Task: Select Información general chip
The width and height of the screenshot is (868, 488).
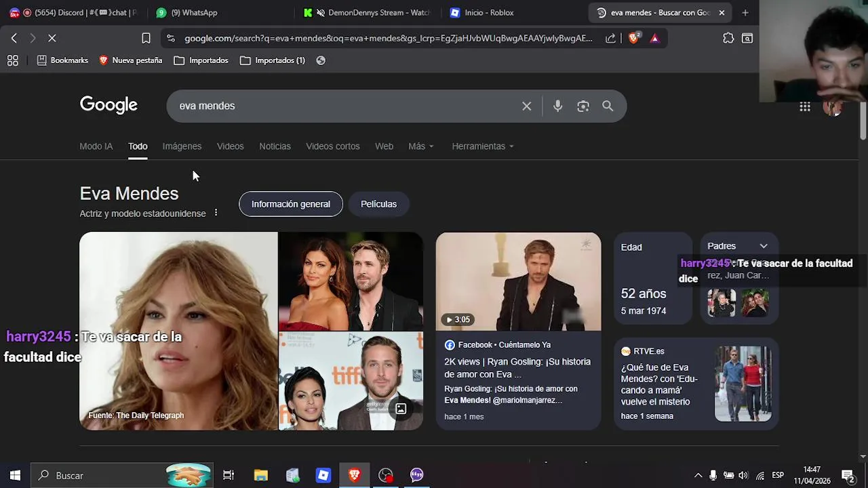Action: 291,204
